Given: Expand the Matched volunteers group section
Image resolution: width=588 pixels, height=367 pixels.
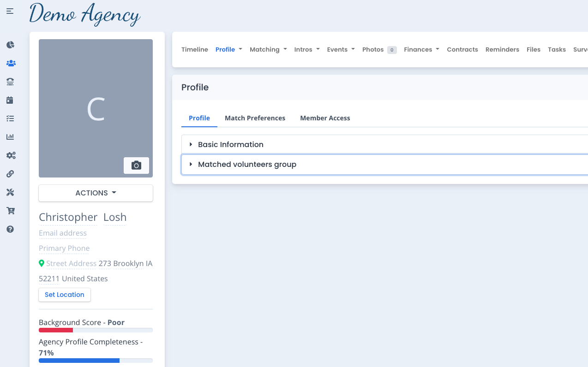Looking at the screenshot, I should pos(247,165).
